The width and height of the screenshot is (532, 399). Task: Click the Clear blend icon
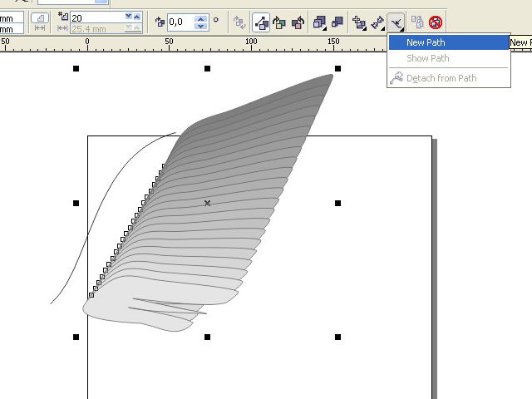[x=436, y=22]
